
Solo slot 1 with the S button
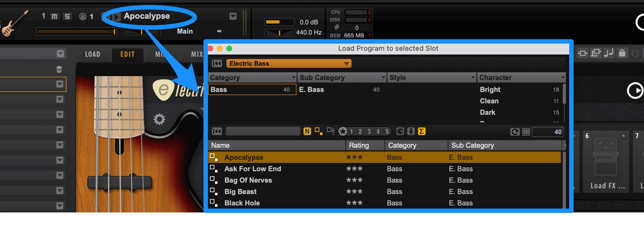[x=67, y=16]
